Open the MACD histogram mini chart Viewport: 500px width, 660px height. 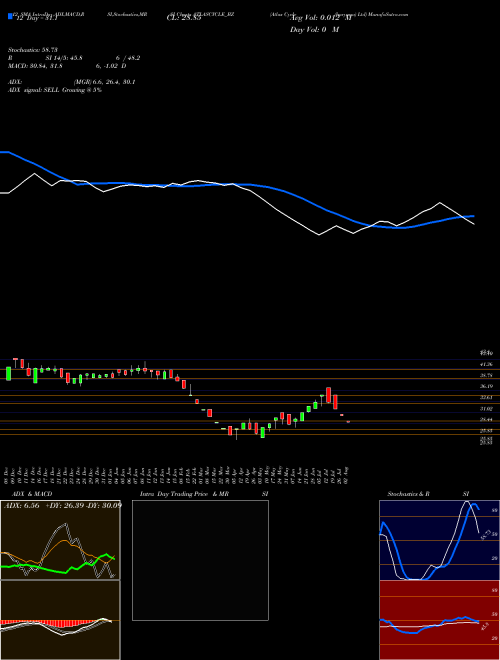60,620
